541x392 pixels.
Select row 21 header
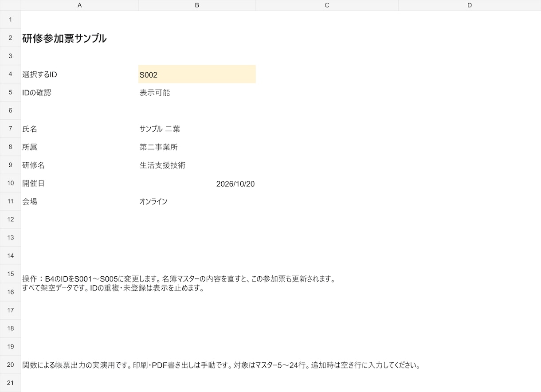pos(10,383)
